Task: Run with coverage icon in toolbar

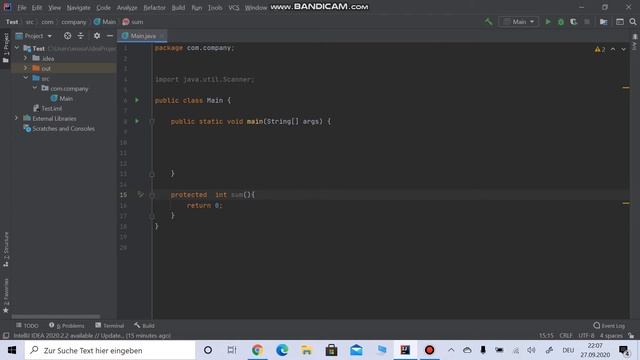Action: tap(573, 22)
